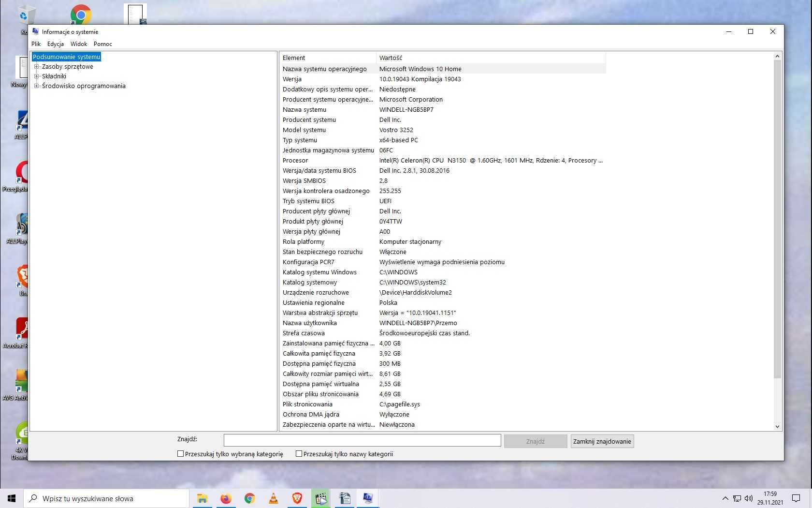
Task: Click the value WINDELL-NGB5BP7\Przemo
Action: click(418, 323)
